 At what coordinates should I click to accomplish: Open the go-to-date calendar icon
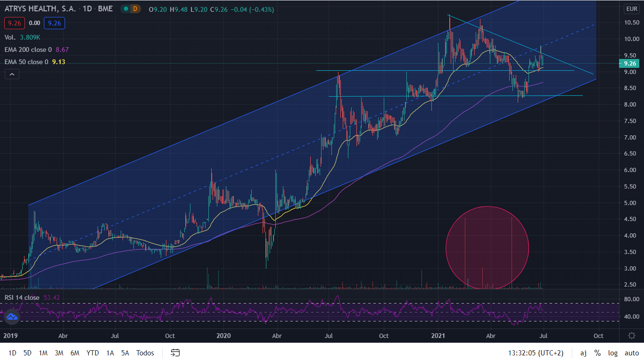[175, 353]
